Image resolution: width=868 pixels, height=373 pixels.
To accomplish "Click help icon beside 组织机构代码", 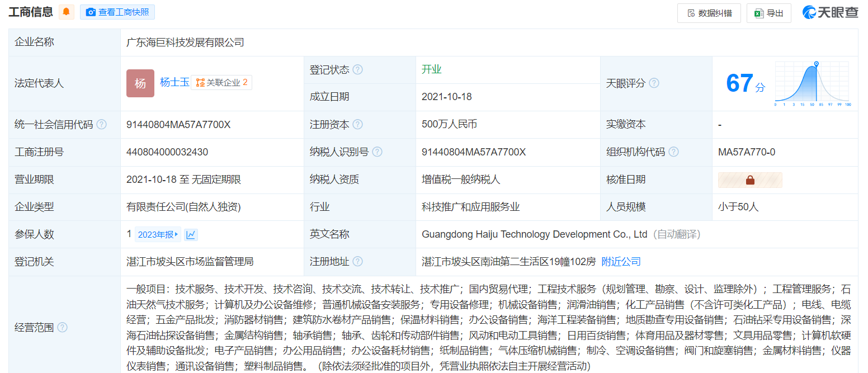I will click(674, 152).
